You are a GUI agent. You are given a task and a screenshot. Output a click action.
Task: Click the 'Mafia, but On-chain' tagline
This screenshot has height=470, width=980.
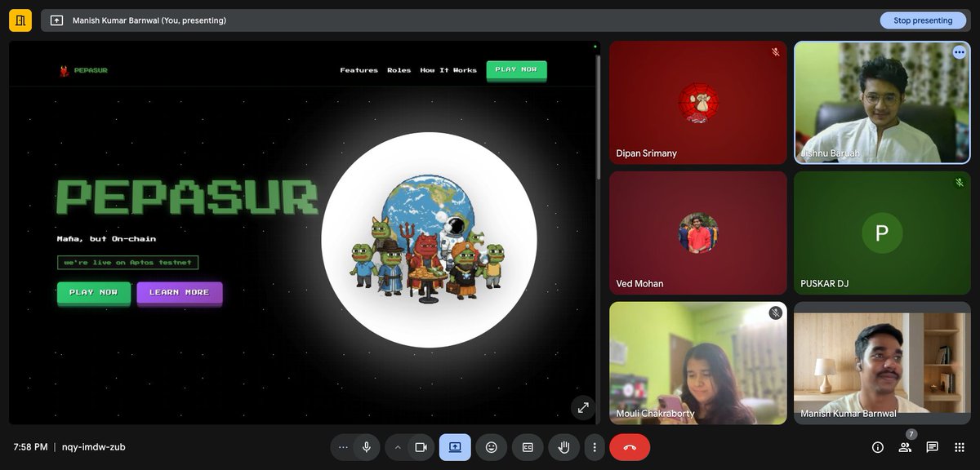(x=106, y=239)
